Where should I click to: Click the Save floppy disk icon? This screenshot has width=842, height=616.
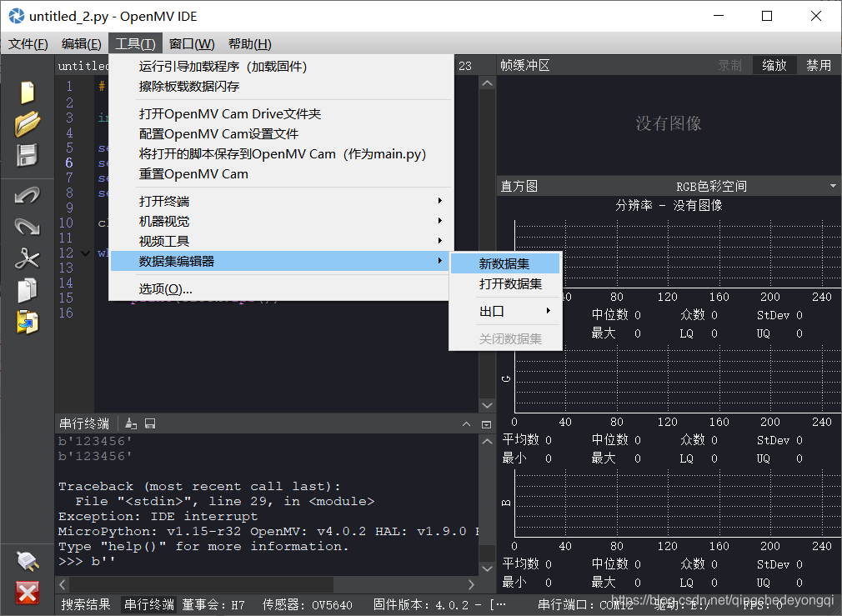click(27, 155)
